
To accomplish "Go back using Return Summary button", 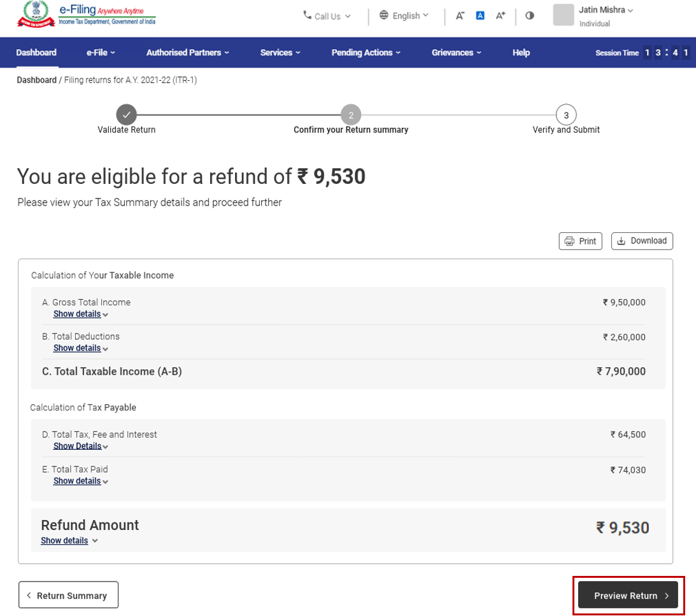I will [x=68, y=595].
